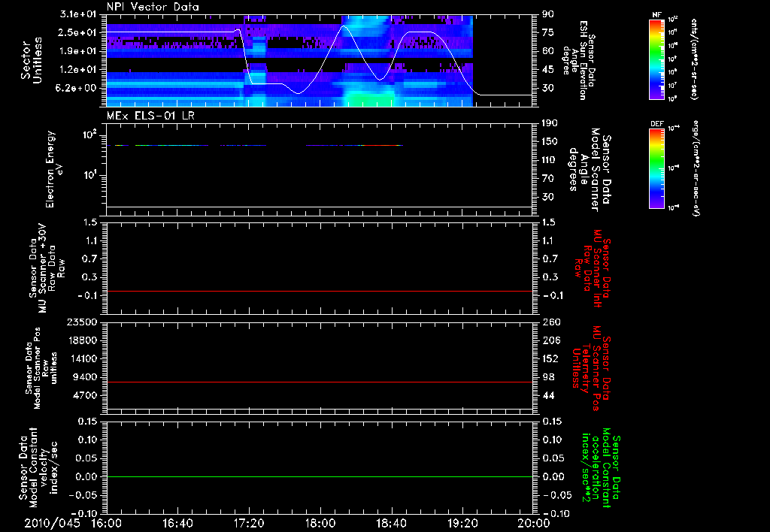Click the '75' sun elevation tick value
The height and width of the screenshot is (532, 770).
(x=547, y=32)
